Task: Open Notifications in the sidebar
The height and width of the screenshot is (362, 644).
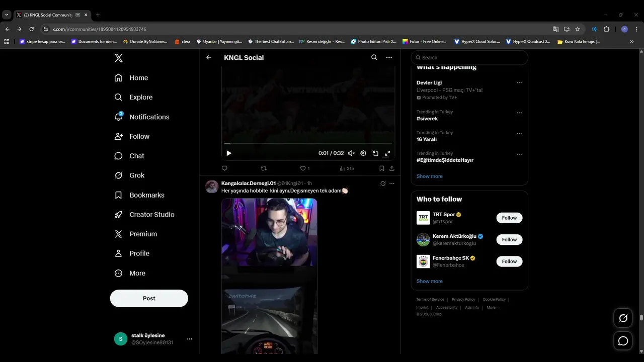Action: 142,117
